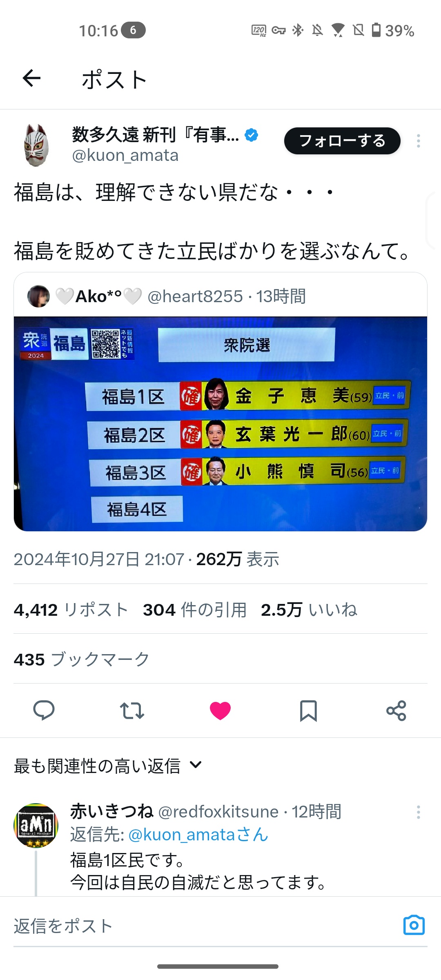
Task: Click the フォローする button
Action: point(342,141)
